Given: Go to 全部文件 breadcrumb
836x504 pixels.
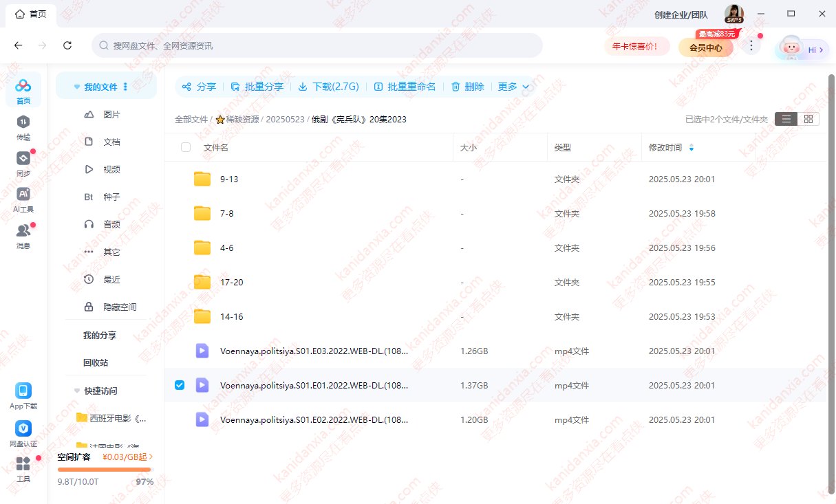Looking at the screenshot, I should click(x=191, y=119).
